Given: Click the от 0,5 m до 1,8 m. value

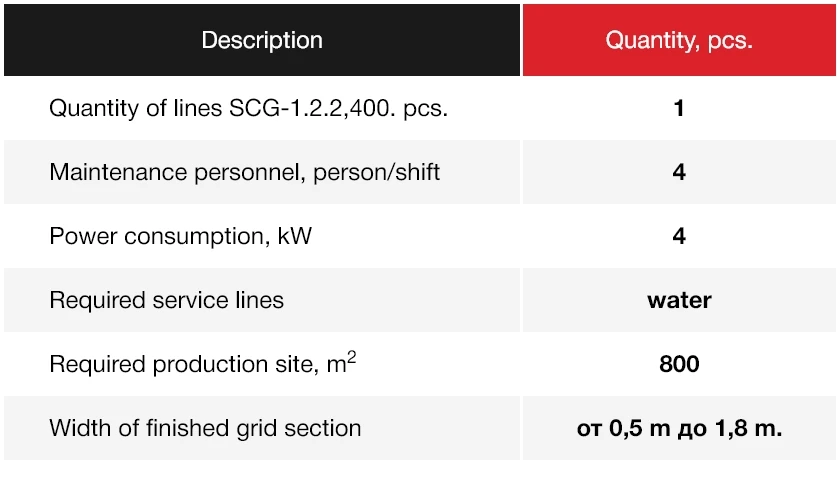Looking at the screenshot, I should (x=679, y=428).
